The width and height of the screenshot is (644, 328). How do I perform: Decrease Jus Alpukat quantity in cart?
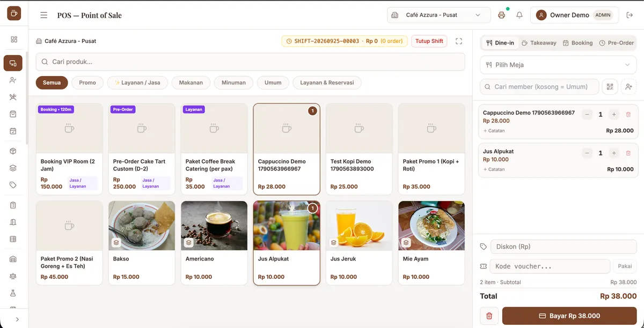pos(587,153)
